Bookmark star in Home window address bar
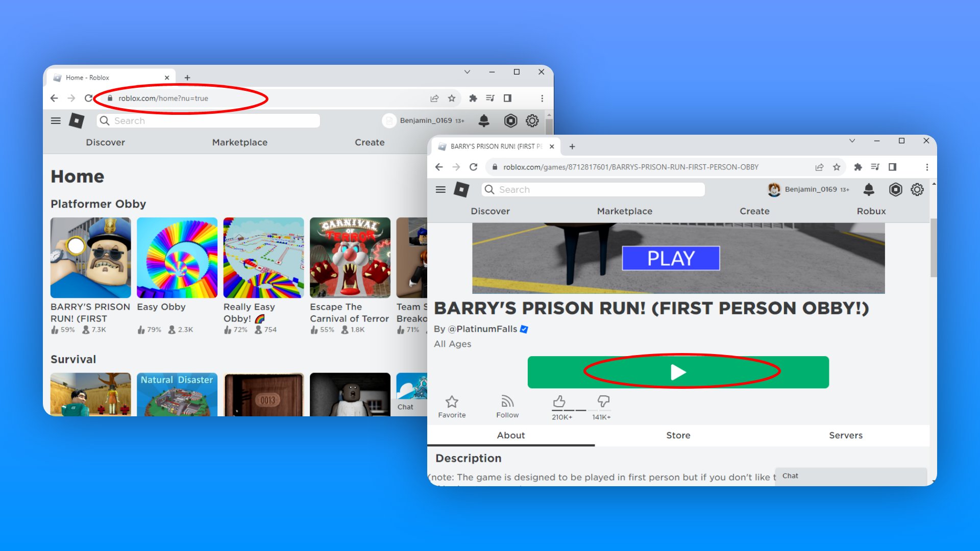980x551 pixels. click(x=452, y=98)
